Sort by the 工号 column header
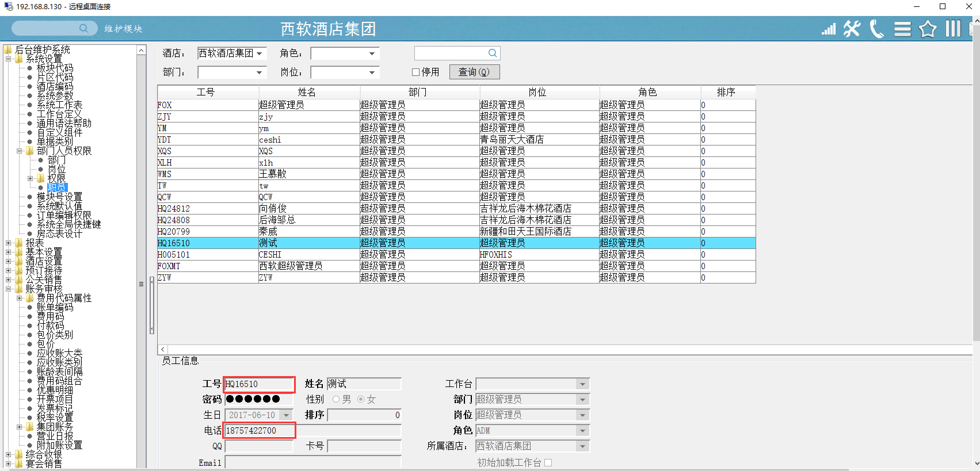The width and height of the screenshot is (980, 471). [208, 92]
